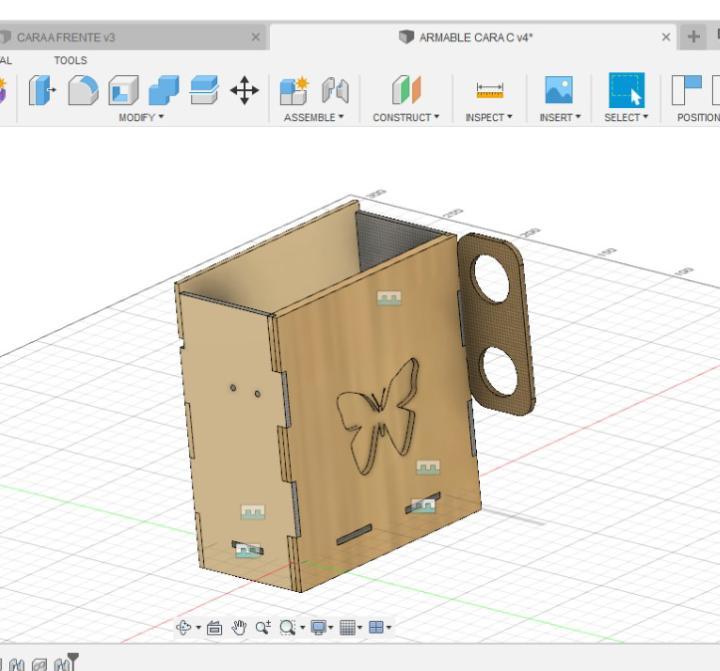Select the Fillet tool icon
Image resolution: width=720 pixels, height=671 pixels.
coord(83,90)
